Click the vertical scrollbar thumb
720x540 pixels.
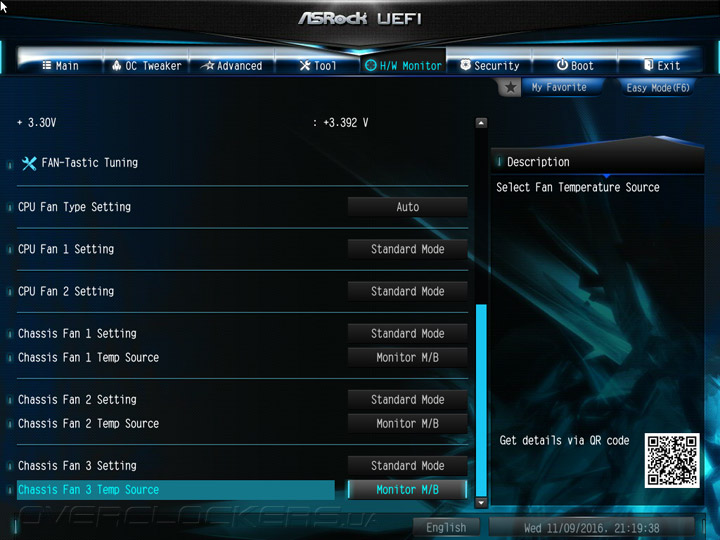[x=481, y=400]
